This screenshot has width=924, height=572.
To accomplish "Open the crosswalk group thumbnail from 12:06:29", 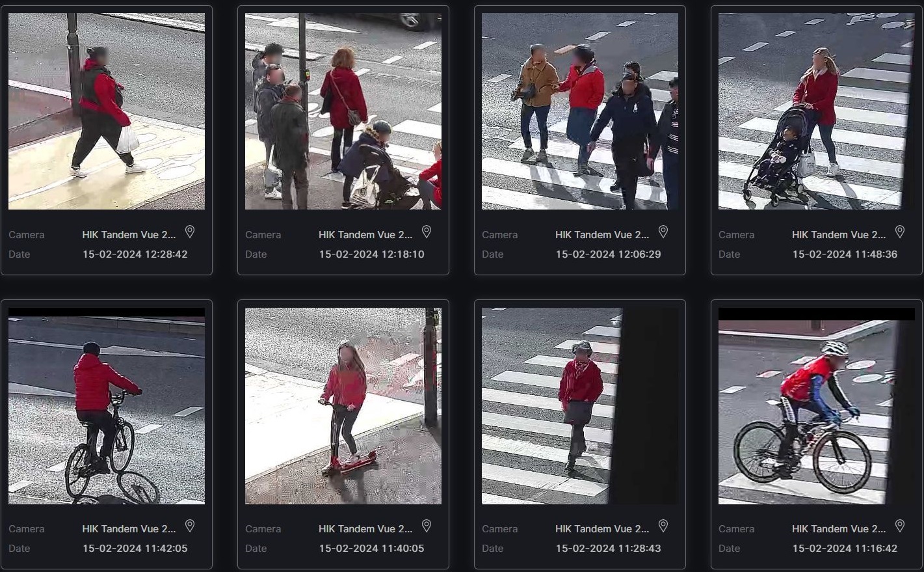I will click(580, 111).
